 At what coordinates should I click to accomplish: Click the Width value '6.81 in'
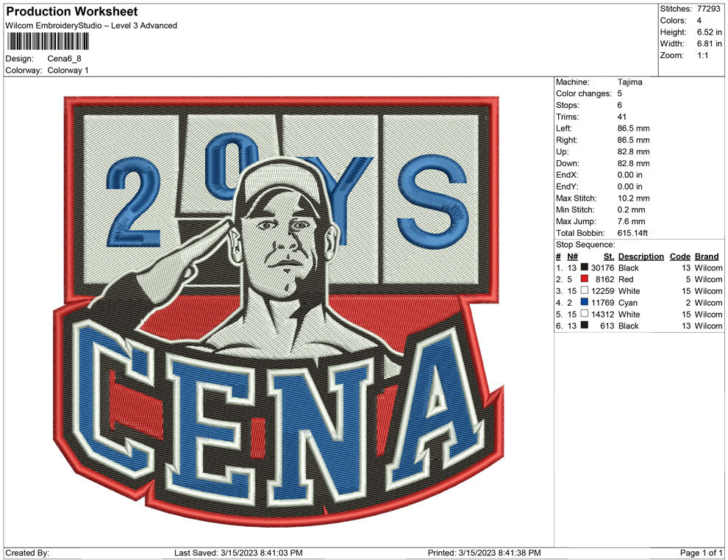tap(710, 43)
